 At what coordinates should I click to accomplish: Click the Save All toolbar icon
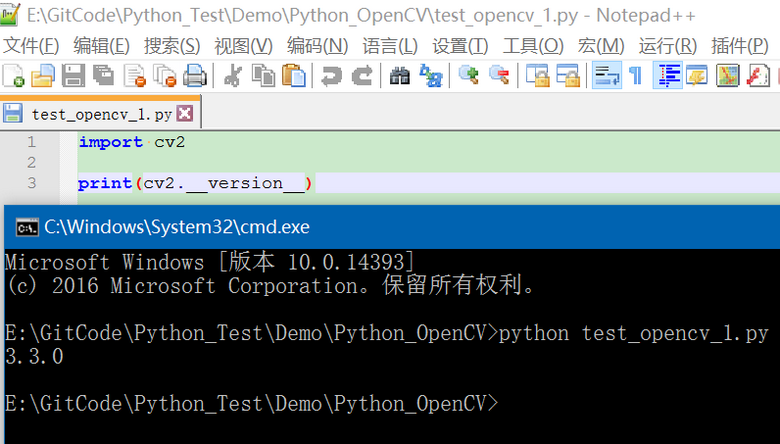pyautogui.click(x=103, y=76)
